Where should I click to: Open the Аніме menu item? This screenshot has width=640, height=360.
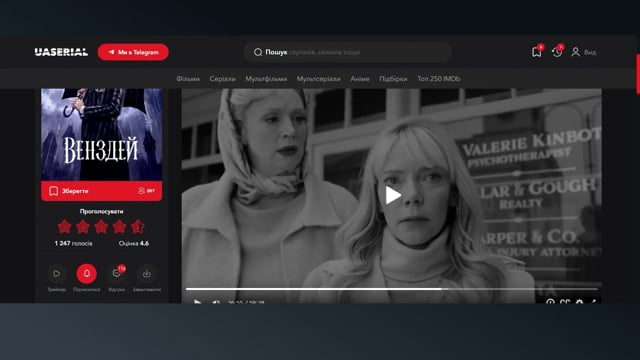tap(360, 79)
